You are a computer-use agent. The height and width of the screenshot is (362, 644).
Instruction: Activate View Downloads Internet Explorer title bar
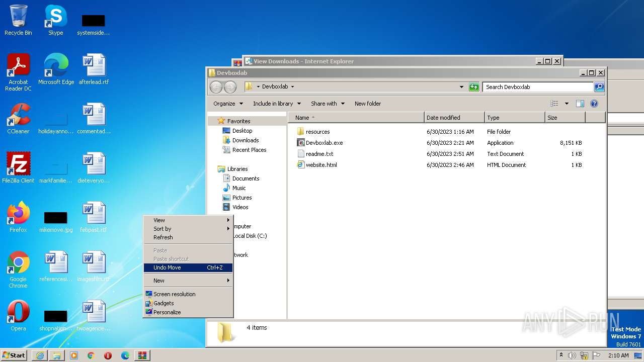[390, 61]
